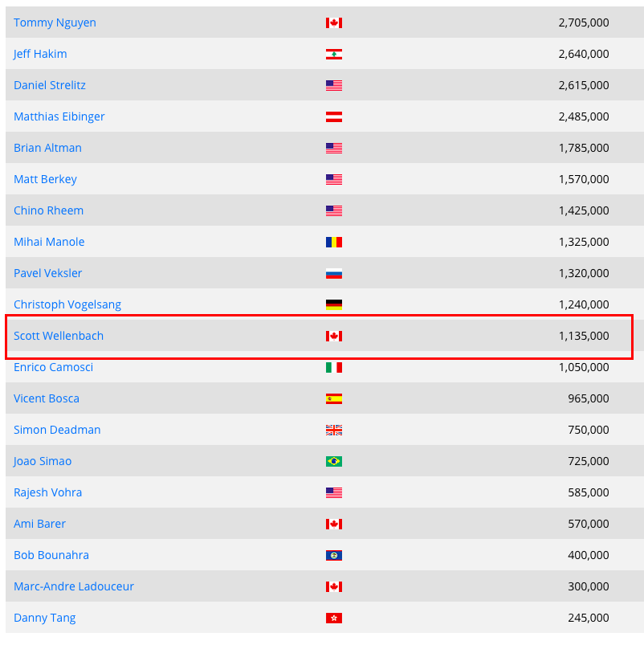The image size is (644, 645).
Task: Click the Austrian flag next to Matthias Eibinger
Action: point(334,117)
